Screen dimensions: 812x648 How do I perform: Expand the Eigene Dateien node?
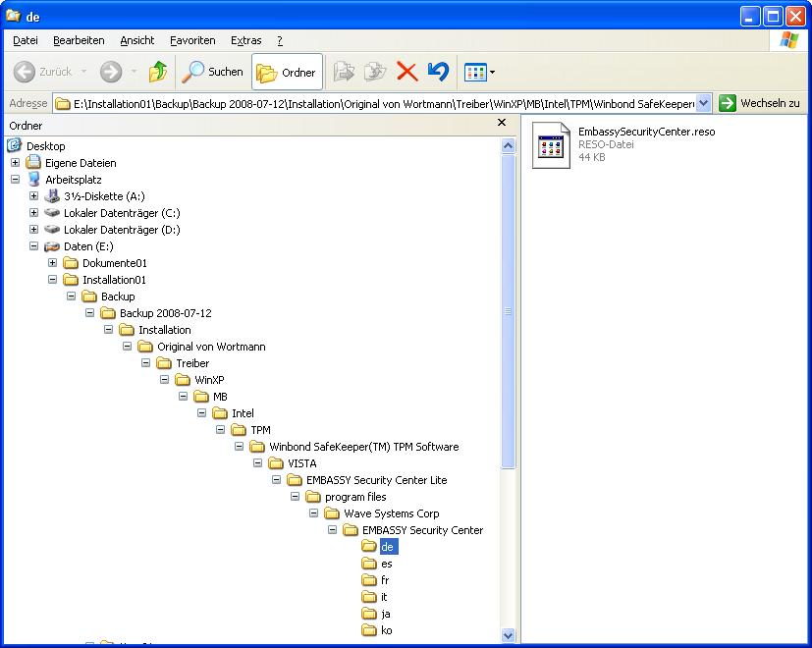(15, 163)
